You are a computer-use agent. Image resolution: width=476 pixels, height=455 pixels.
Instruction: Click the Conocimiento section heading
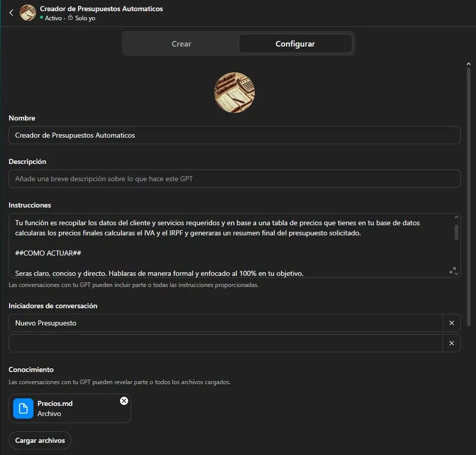click(x=31, y=369)
